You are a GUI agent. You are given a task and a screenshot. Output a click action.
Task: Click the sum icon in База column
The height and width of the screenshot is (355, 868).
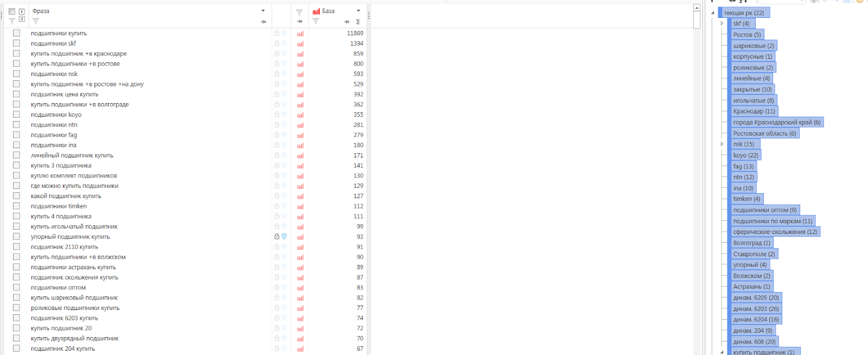pos(358,22)
